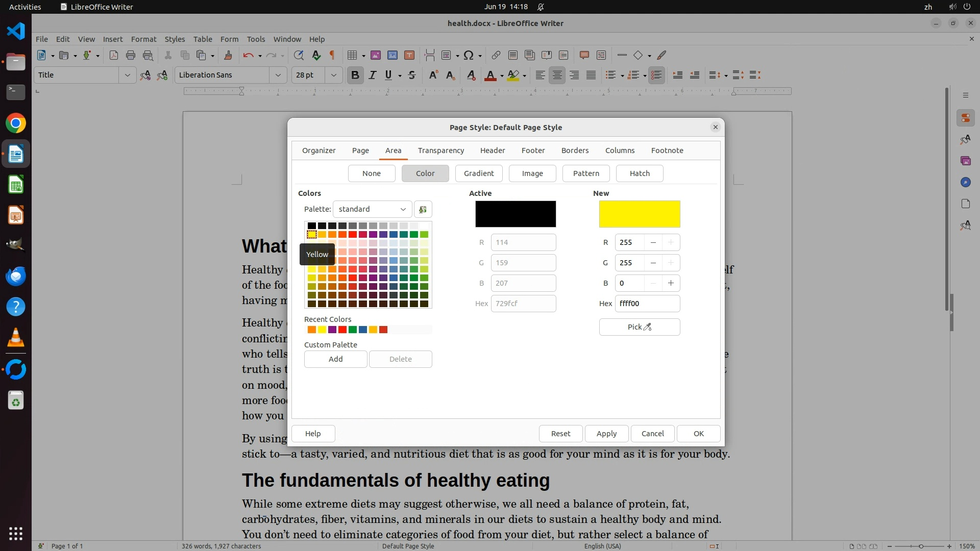Toggle Center alignment in toolbar
The width and height of the screenshot is (980, 551).
point(557,75)
